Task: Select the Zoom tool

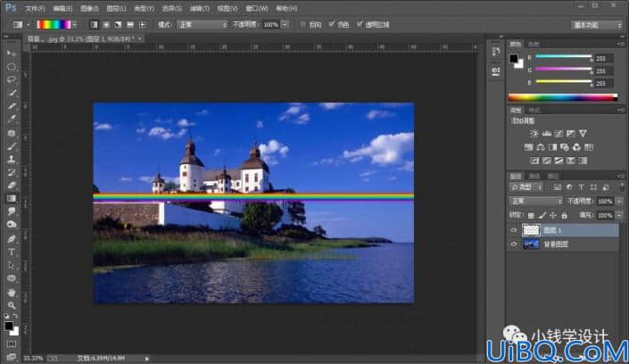Action: click(12, 305)
